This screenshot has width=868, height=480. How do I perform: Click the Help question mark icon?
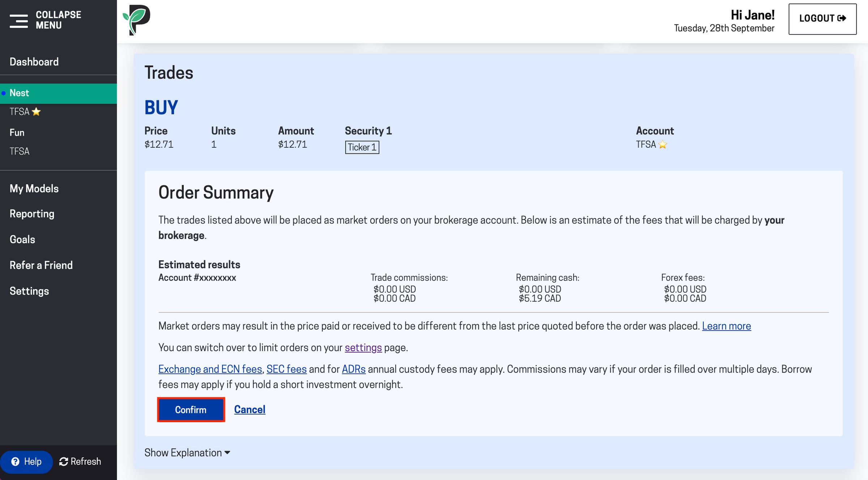coord(15,462)
